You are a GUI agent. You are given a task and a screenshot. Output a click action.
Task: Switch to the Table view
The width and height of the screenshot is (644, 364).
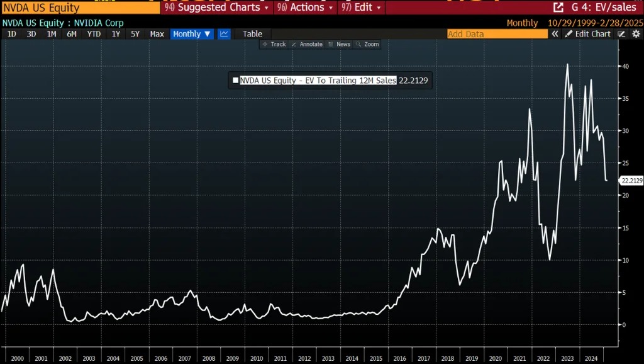click(x=252, y=34)
